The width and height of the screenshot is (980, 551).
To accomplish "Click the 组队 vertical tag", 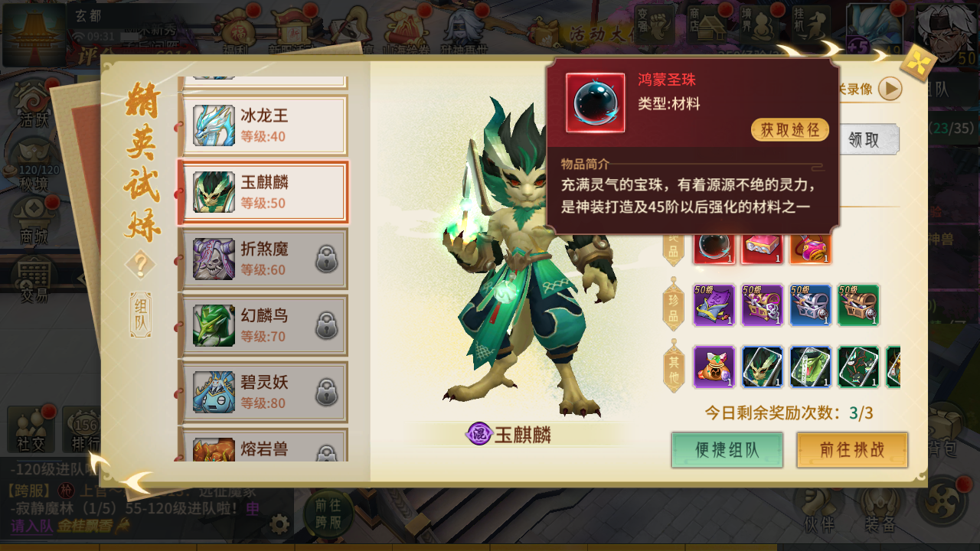I will pyautogui.click(x=140, y=315).
